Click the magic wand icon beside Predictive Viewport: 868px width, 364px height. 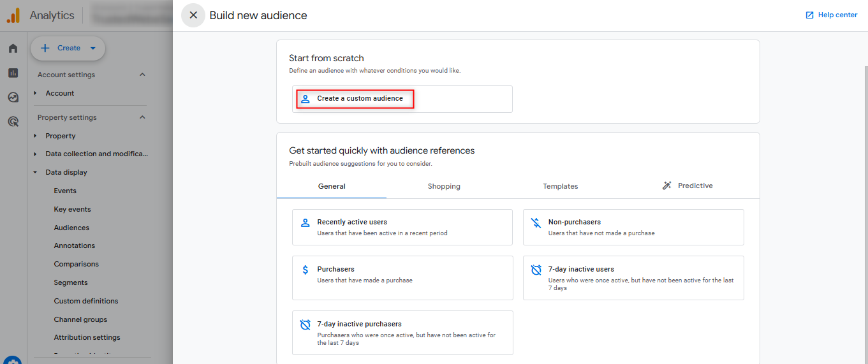tap(667, 186)
